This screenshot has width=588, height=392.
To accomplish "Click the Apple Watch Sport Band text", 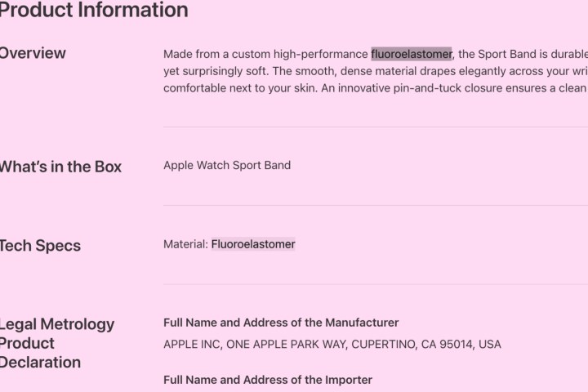I will [227, 166].
